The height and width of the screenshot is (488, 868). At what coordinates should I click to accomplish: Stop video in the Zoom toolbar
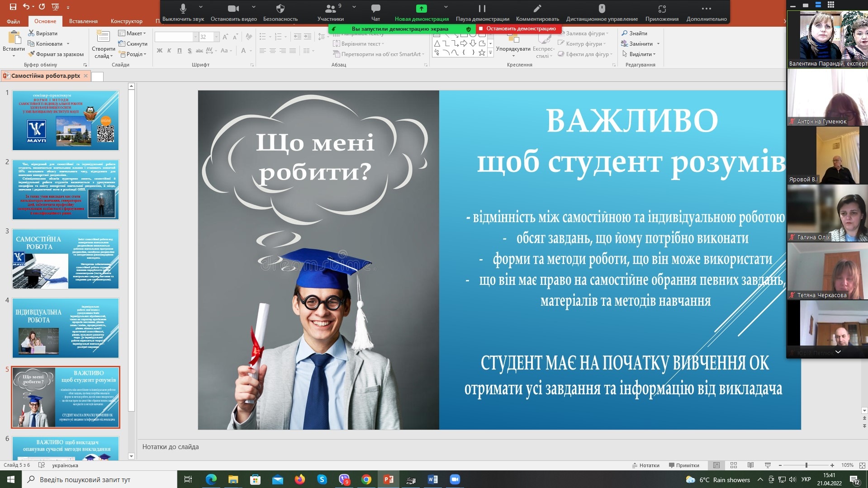click(233, 9)
